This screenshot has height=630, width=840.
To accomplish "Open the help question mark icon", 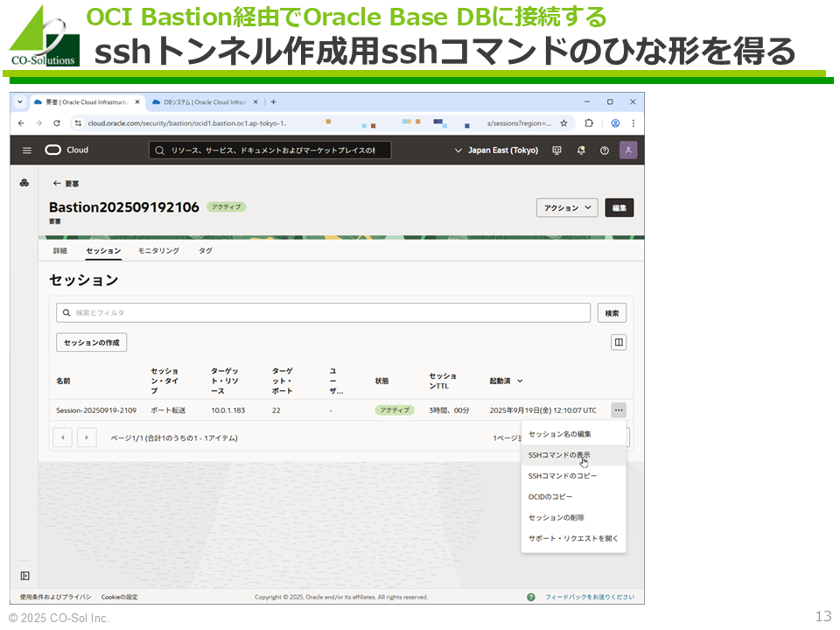I will 605,150.
